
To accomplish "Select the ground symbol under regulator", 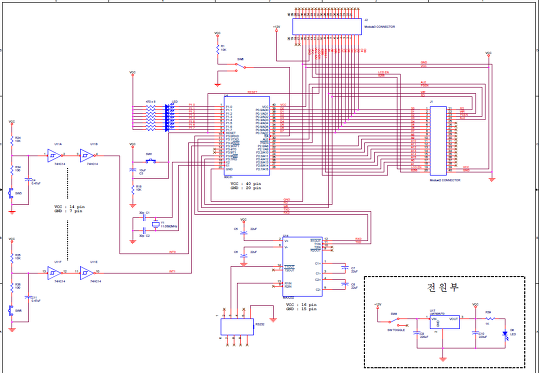I will coord(443,359).
